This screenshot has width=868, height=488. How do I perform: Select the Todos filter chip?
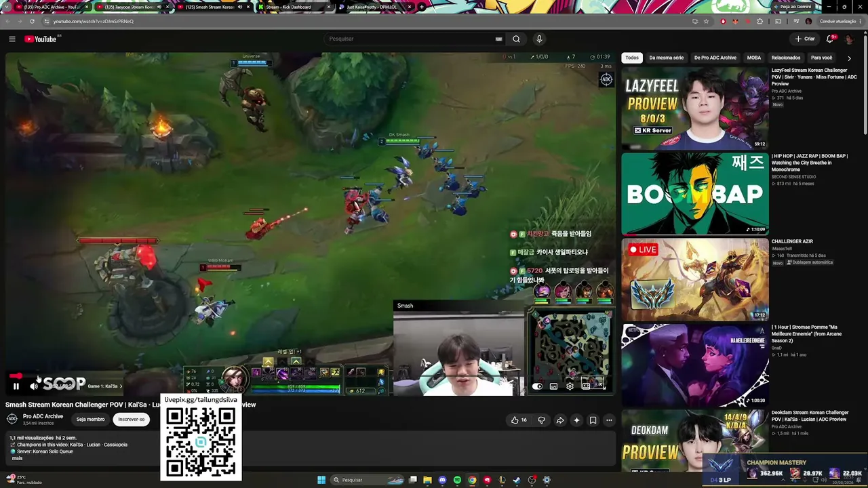click(x=632, y=58)
